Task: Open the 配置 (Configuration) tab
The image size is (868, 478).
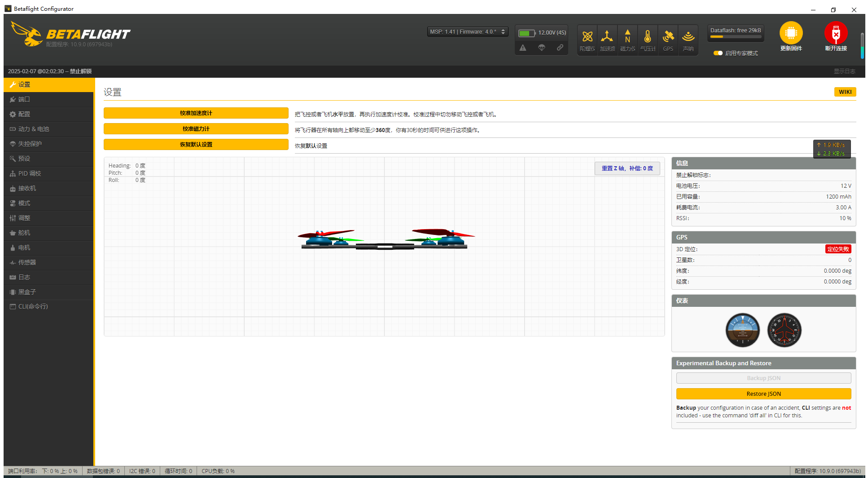Action: click(48, 114)
